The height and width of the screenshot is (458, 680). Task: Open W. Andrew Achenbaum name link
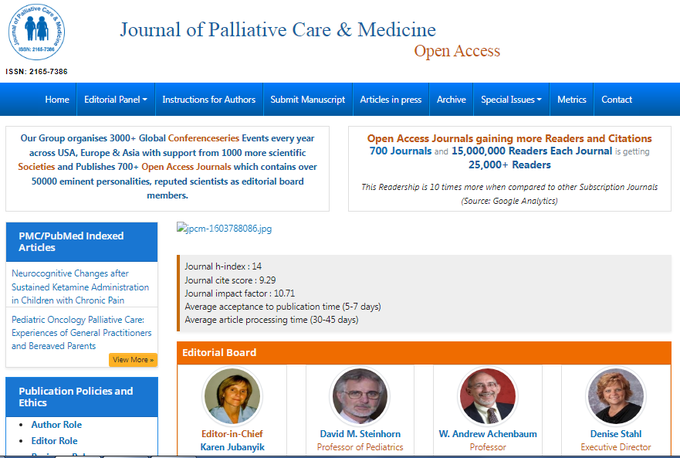point(488,434)
